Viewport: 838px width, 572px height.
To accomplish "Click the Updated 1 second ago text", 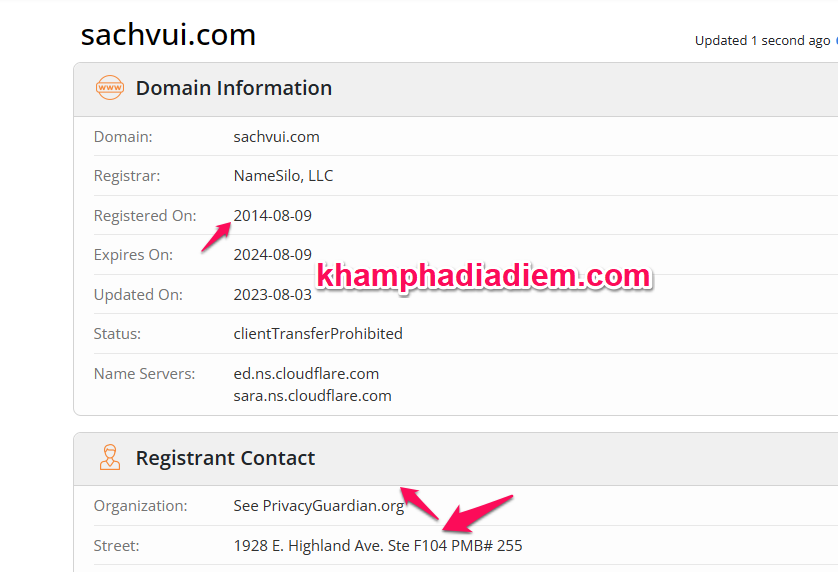I will (762, 41).
